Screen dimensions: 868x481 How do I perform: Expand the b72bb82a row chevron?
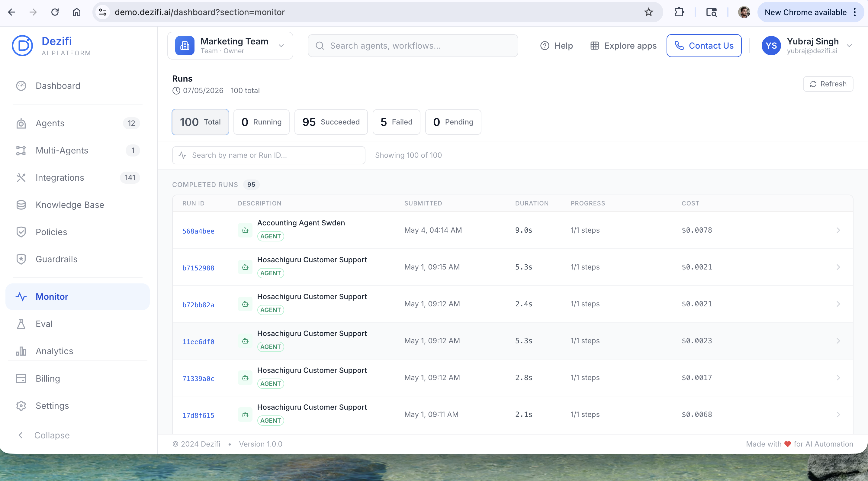(x=838, y=304)
